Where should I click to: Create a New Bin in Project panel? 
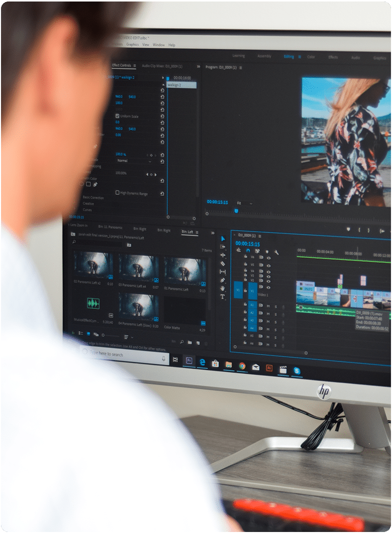pos(190,342)
